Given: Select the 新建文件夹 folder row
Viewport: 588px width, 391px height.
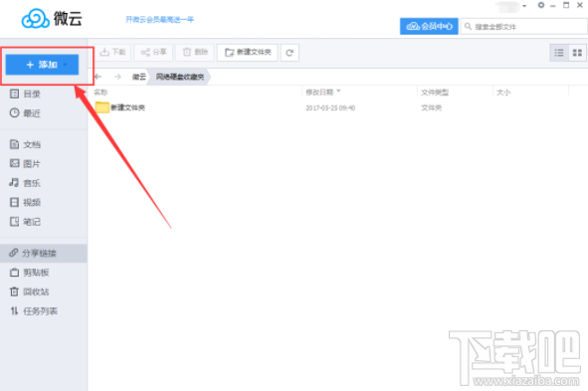Looking at the screenshot, I should (337, 107).
